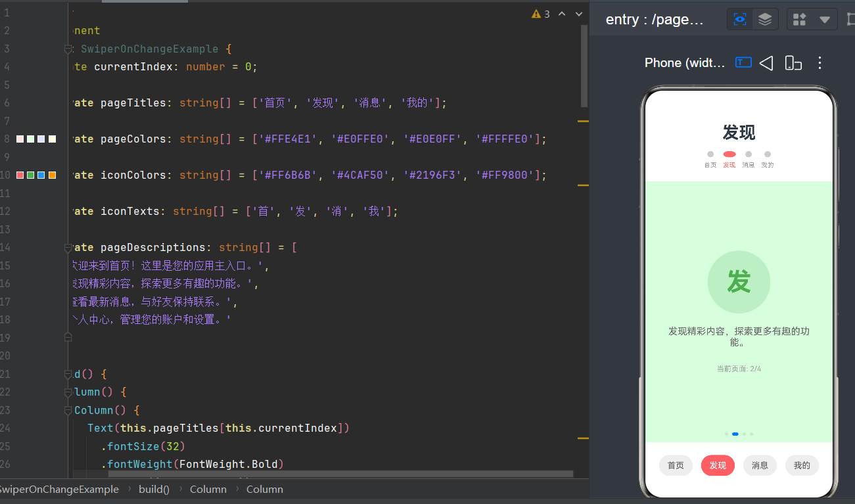Open the layers stack view in previewer
The height and width of the screenshot is (504, 855).
point(765,19)
